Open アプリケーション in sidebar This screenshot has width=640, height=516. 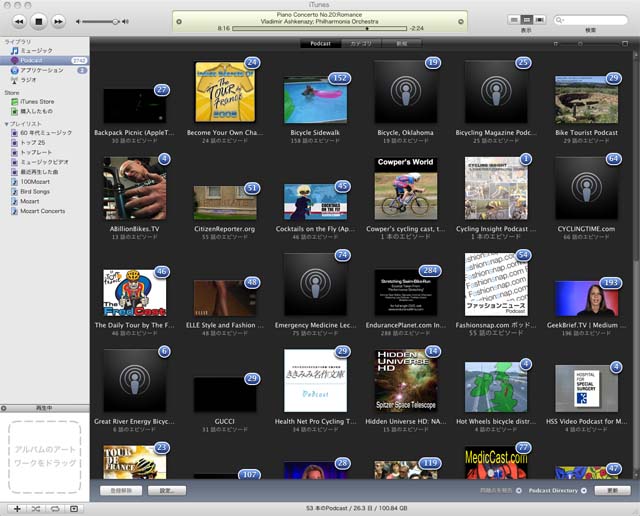(x=45, y=70)
